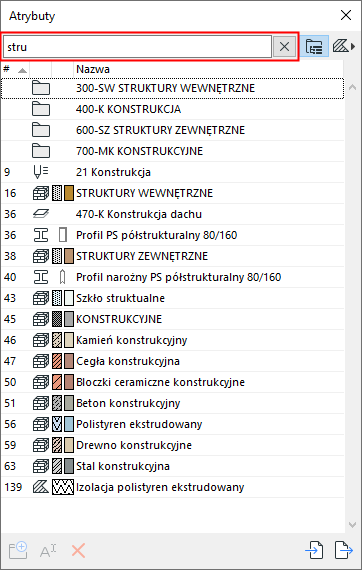Select folder 600-SZ STRUKTURY ZEWNĘTRZNE

(x=173, y=130)
